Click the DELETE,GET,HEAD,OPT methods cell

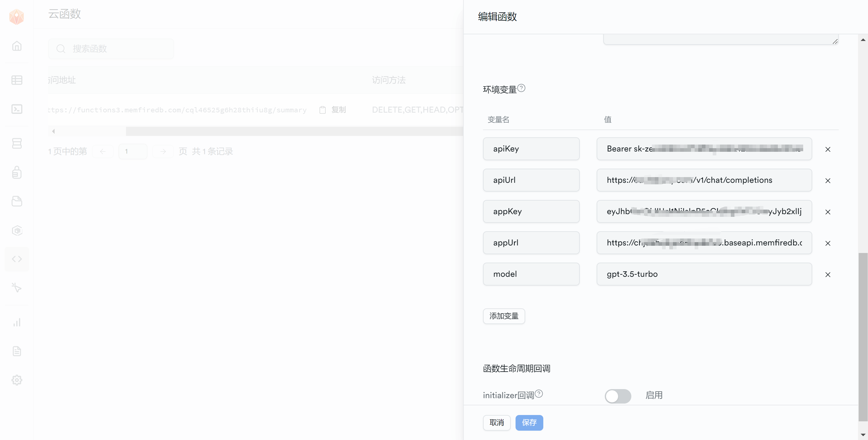[x=418, y=110]
